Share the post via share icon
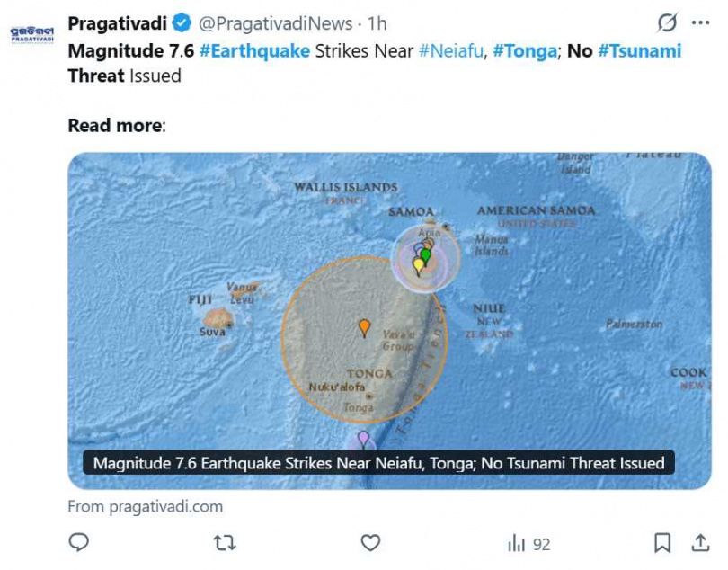The image size is (728, 570). click(700, 543)
